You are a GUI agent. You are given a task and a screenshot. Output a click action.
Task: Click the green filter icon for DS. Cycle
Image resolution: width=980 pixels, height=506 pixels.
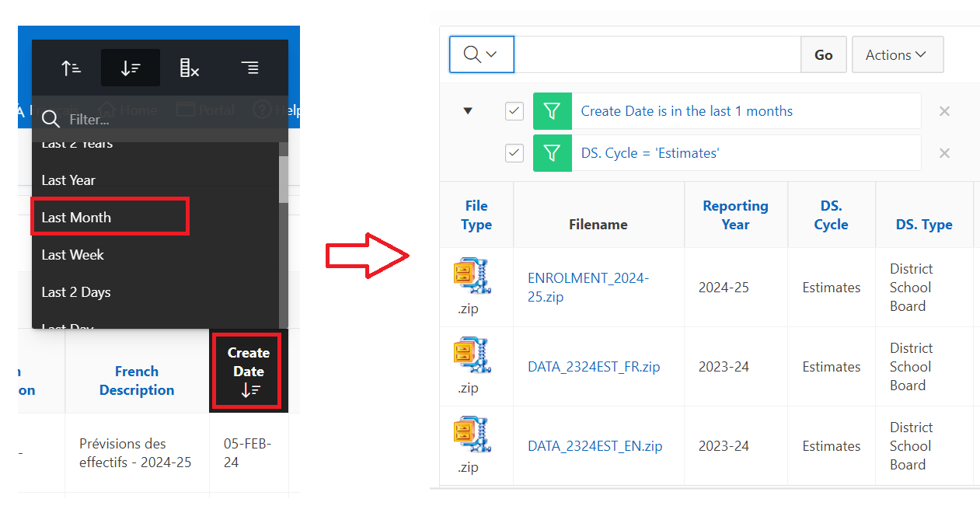pyautogui.click(x=552, y=153)
